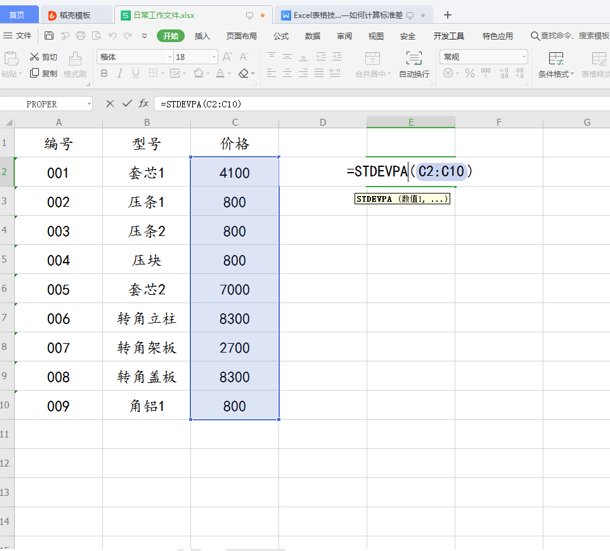This screenshot has width=610, height=551.
Task: Click Merge and Center (合并居中) button
Action: (x=373, y=65)
